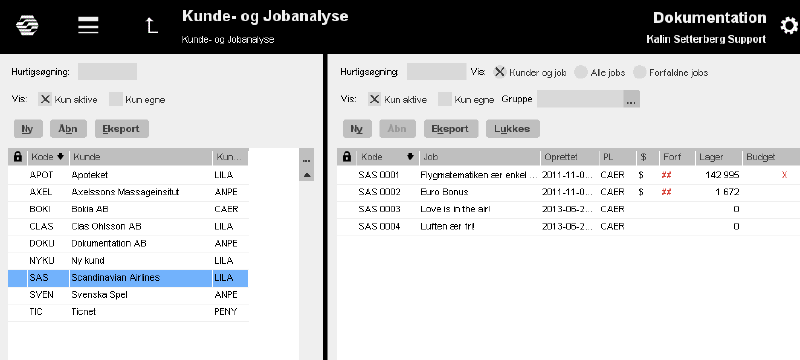This screenshot has width=800, height=360.
Task: Select the Apoteket customer row
Action: coord(128,175)
